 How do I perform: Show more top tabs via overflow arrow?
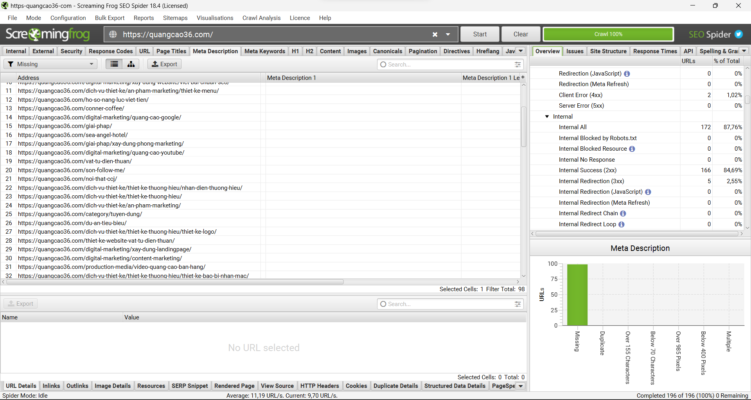522,50
